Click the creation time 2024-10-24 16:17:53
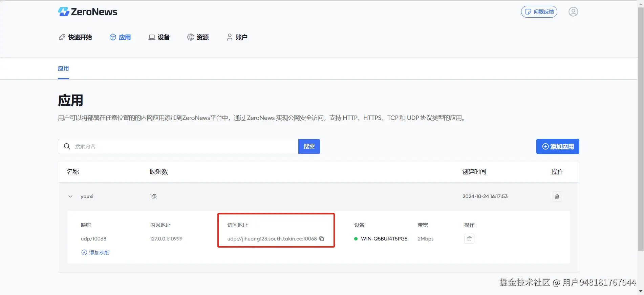 (485, 196)
